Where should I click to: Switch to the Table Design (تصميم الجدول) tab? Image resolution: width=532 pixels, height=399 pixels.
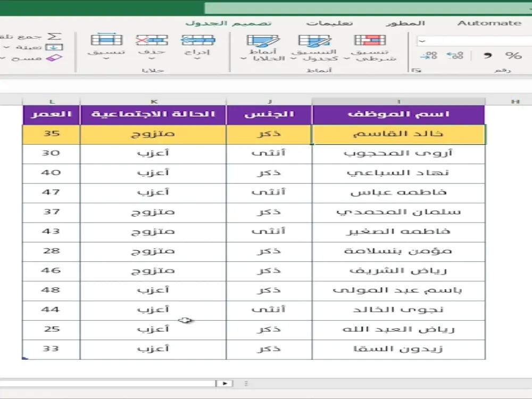pyautogui.click(x=231, y=23)
